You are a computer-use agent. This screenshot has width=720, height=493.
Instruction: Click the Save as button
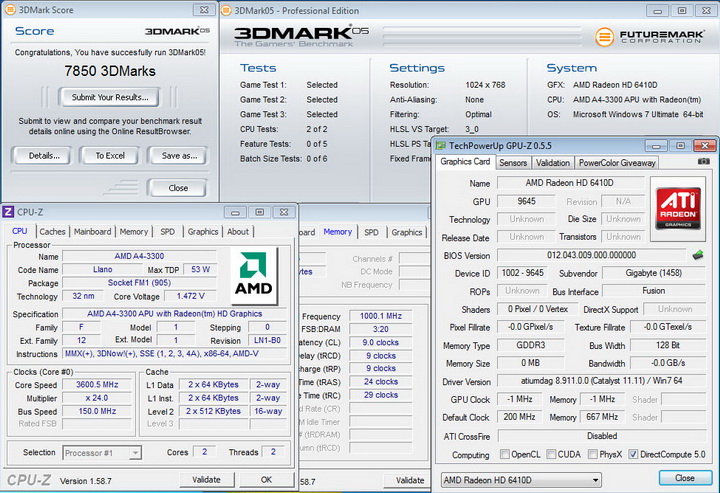pyautogui.click(x=179, y=156)
